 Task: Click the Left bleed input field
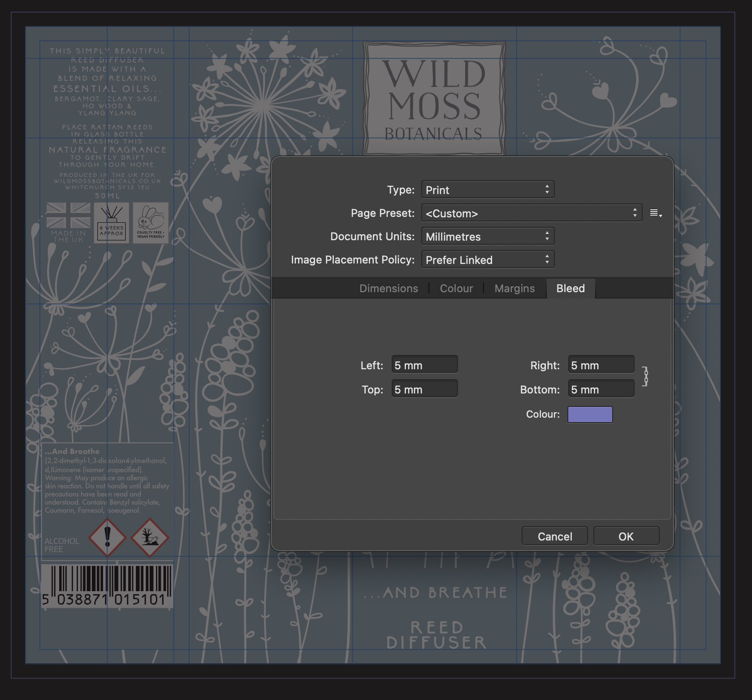[x=424, y=365]
